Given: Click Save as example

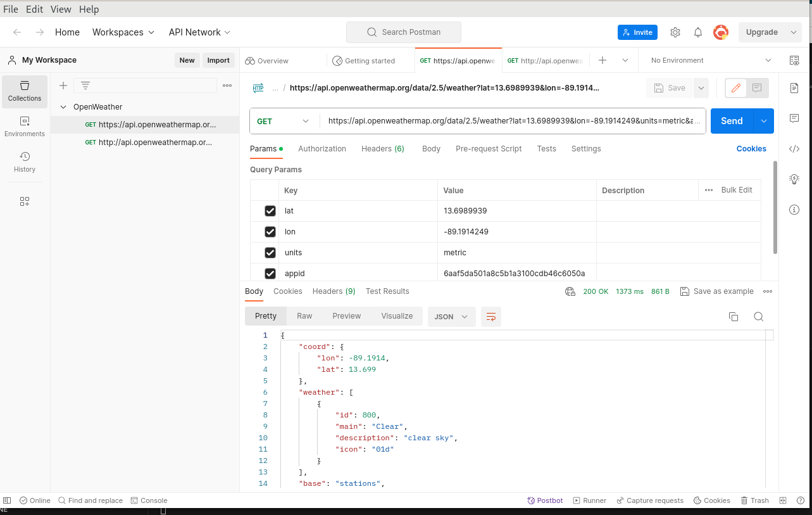Looking at the screenshot, I should (x=716, y=291).
